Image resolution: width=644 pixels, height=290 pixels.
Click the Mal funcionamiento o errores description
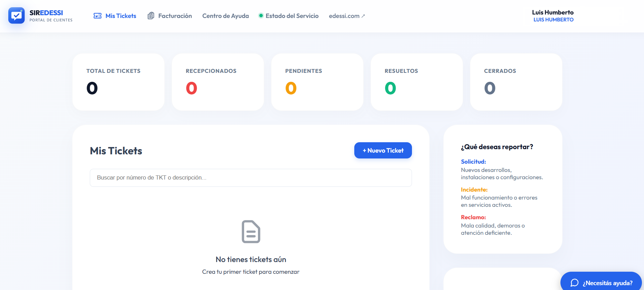coord(499,201)
